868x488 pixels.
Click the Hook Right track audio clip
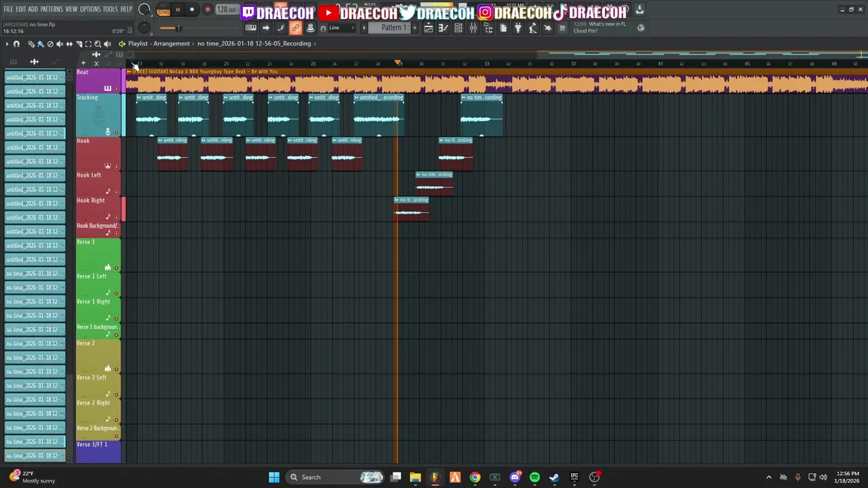411,209
